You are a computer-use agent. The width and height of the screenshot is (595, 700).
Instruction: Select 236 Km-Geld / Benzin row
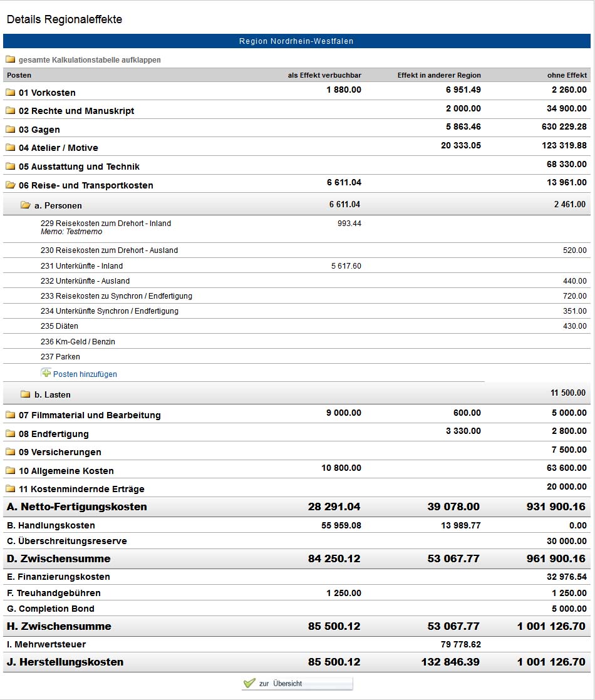tap(297, 341)
